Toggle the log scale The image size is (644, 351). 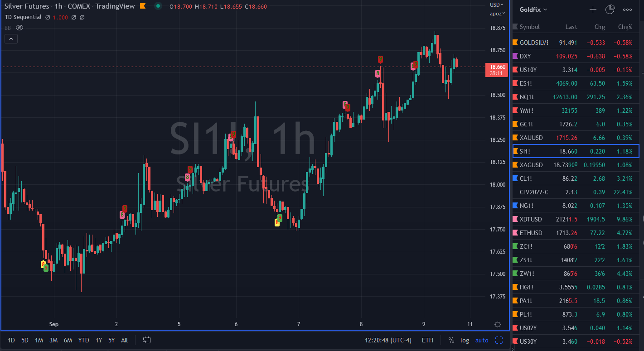(x=465, y=340)
